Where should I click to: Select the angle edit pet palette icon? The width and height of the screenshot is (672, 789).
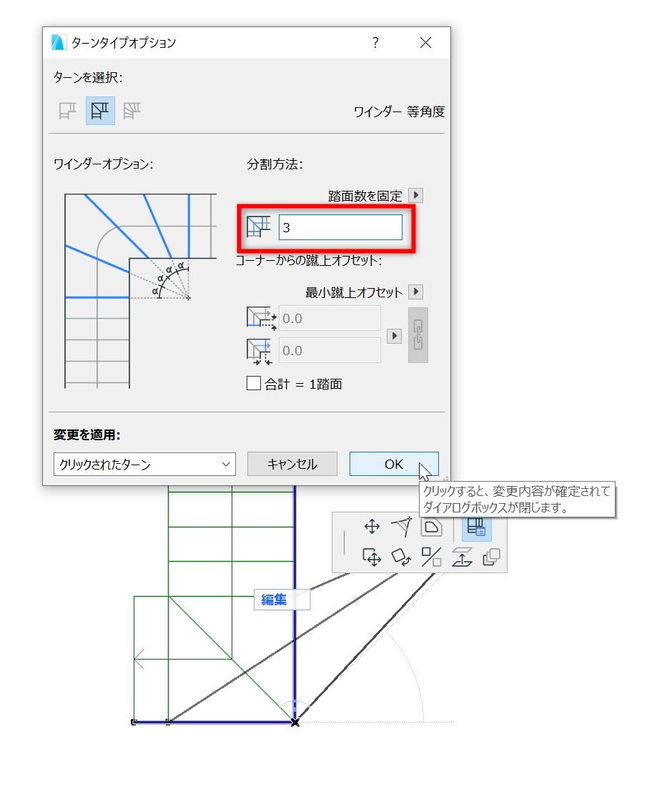pyautogui.click(x=402, y=527)
